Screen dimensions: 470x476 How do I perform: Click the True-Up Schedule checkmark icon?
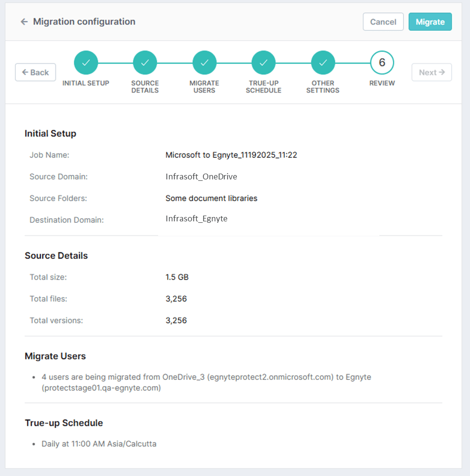[264, 62]
